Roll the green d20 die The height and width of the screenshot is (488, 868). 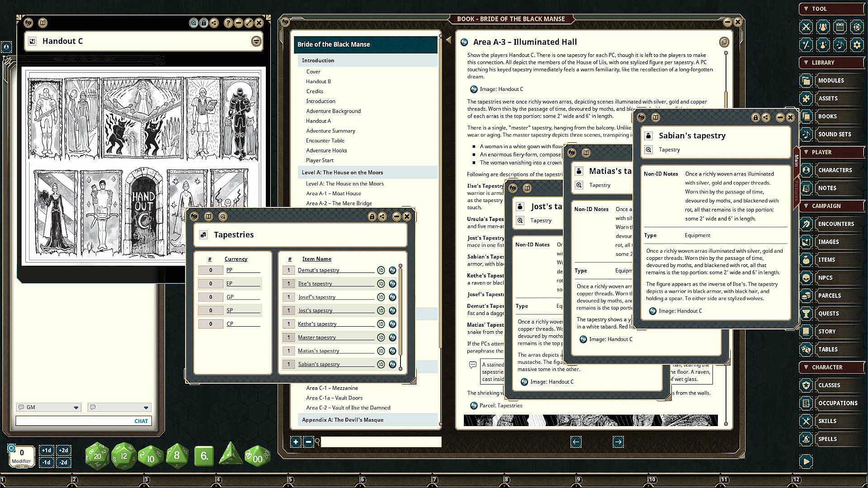pos(97,455)
